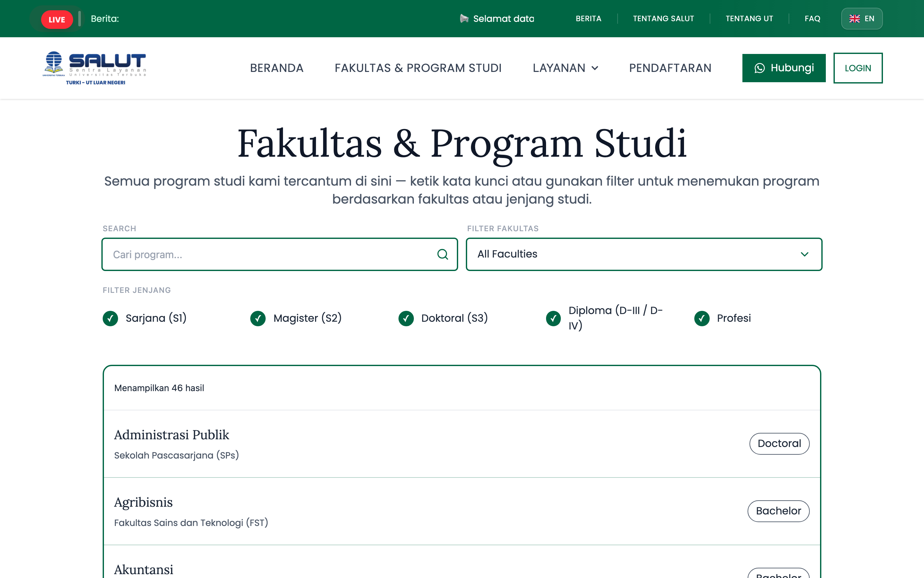Viewport: 924px width, 578px height.
Task: Go to BERANDA
Action: pos(277,68)
